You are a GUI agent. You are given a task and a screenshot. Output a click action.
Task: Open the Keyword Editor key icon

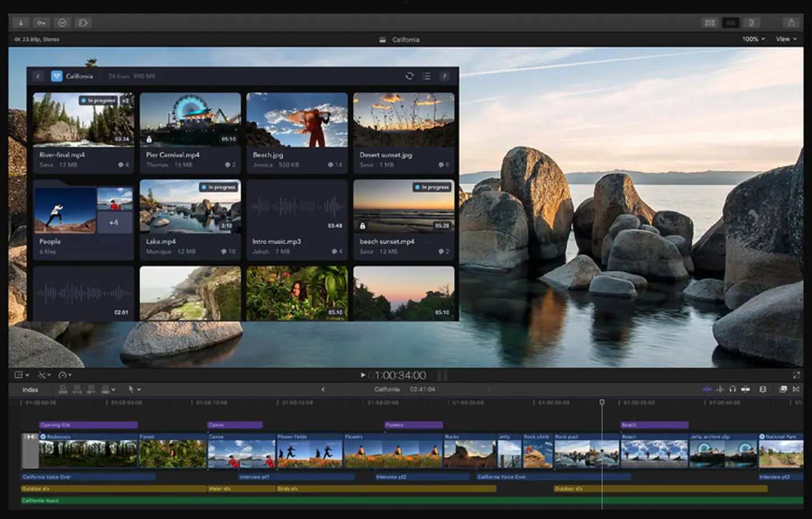click(41, 23)
